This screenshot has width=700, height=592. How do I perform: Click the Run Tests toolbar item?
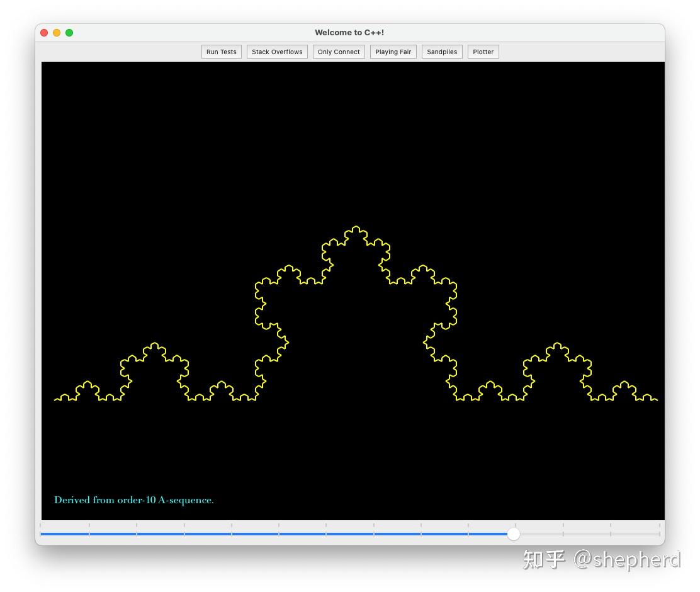tap(221, 52)
